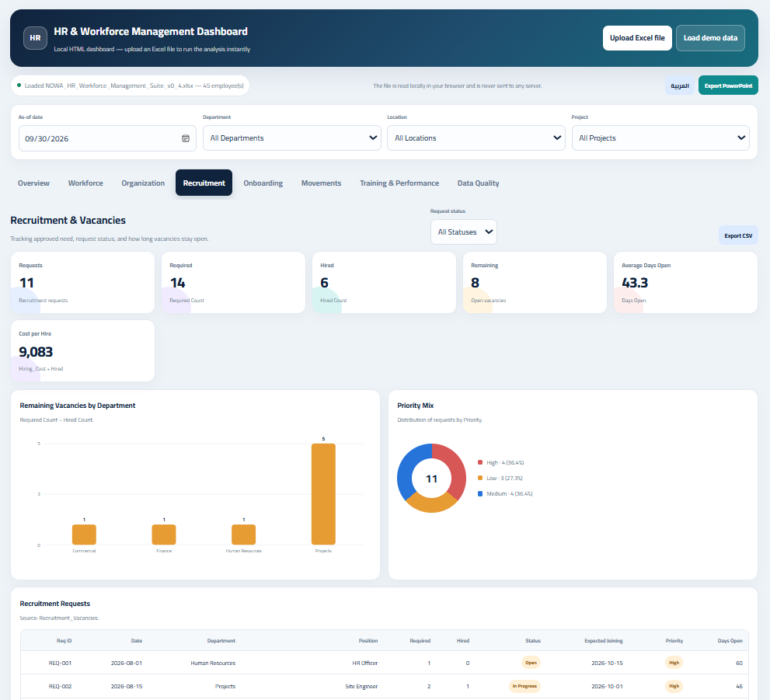Click the Finance bar in the vacancies chart
The image size is (770, 700).
coord(164,535)
